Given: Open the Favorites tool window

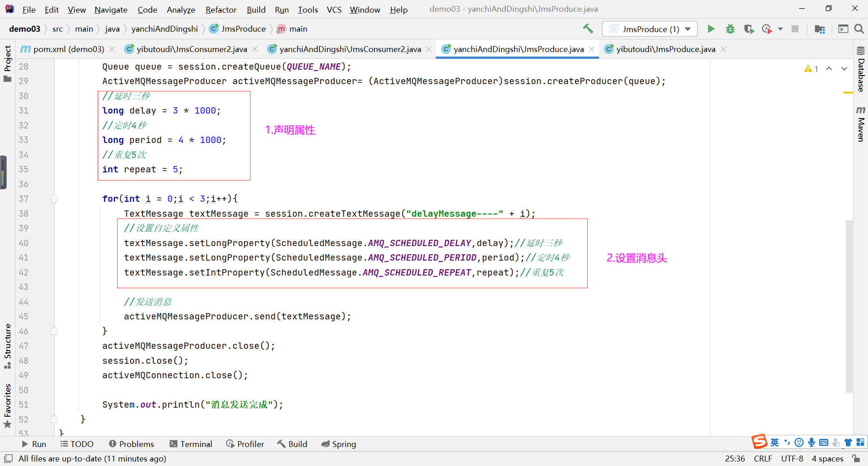Looking at the screenshot, I should [7, 406].
